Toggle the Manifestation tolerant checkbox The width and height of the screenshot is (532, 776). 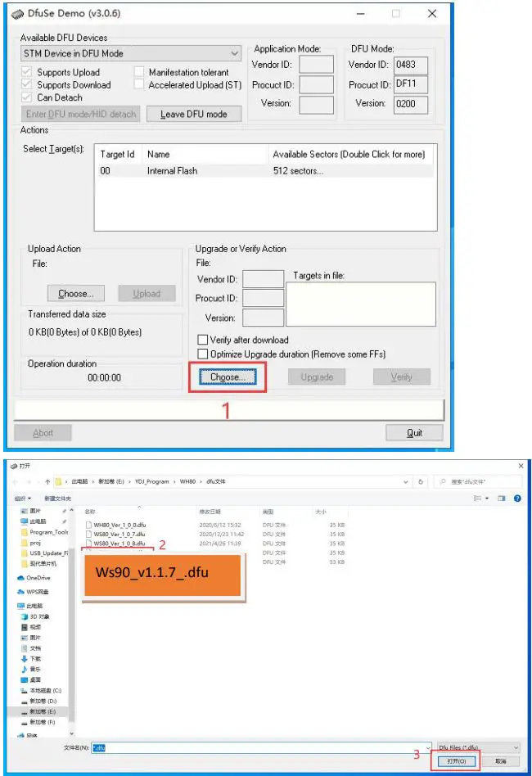coord(139,72)
